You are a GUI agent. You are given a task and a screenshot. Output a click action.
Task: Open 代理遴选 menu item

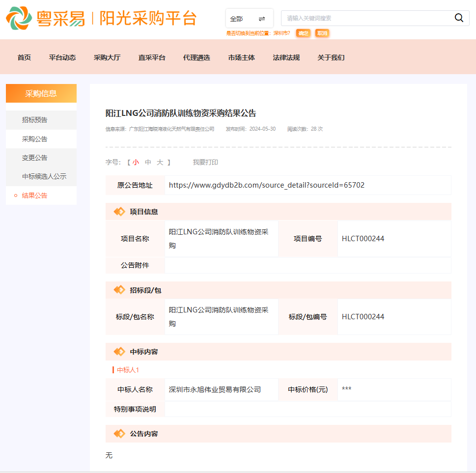196,57
